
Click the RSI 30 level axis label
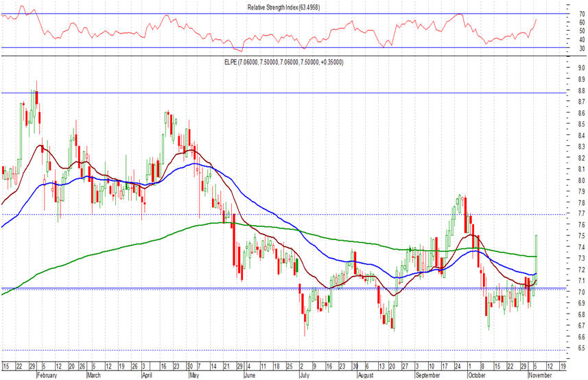click(x=574, y=49)
